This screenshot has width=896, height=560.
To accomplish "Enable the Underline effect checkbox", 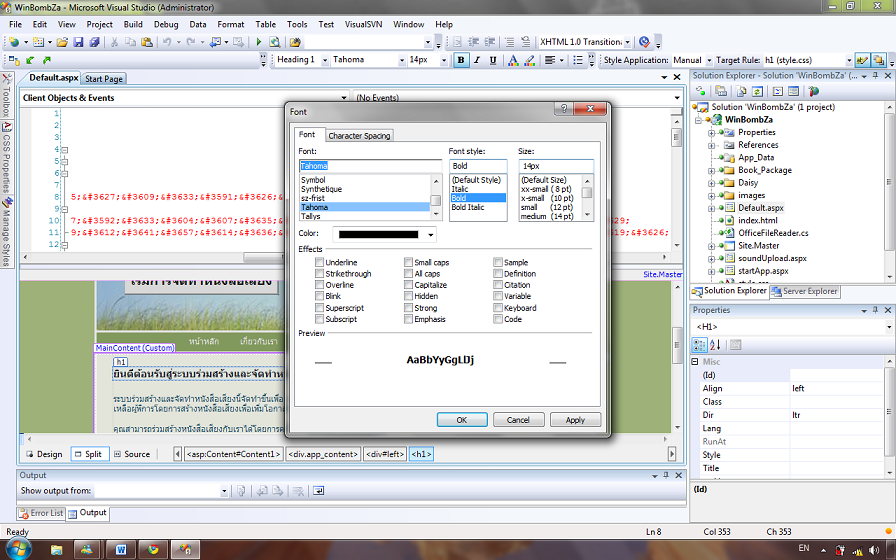I will pyautogui.click(x=319, y=262).
